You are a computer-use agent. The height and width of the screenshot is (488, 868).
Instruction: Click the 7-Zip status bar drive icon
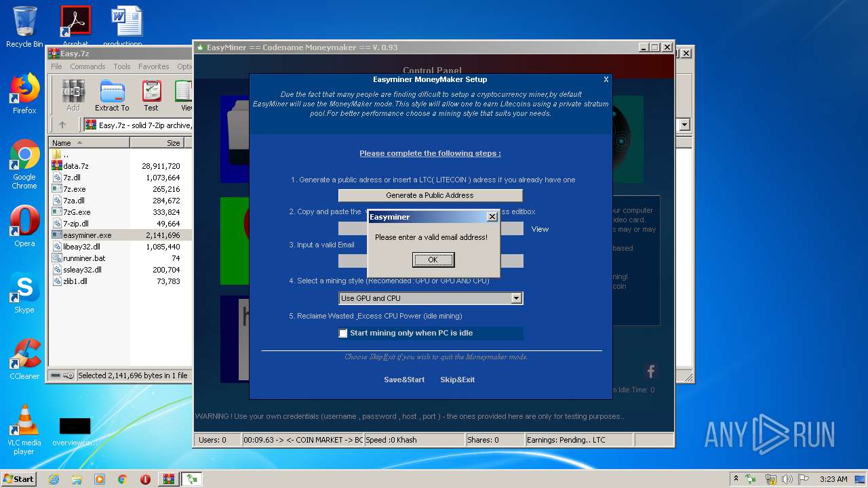(x=55, y=375)
